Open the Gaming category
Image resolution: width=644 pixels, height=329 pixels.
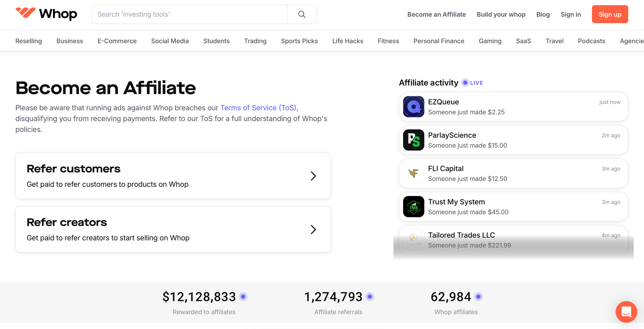pos(490,41)
